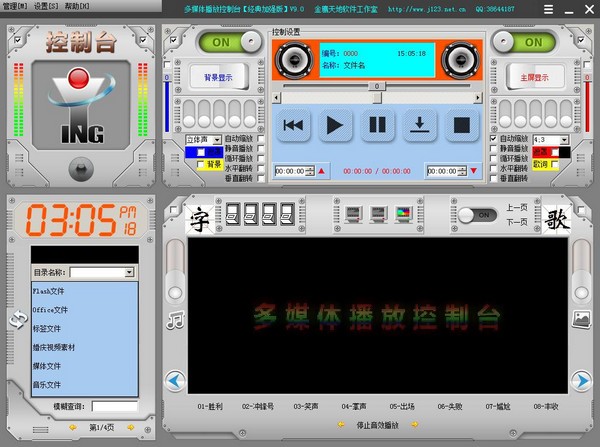The width and height of the screenshot is (600, 447).
Task: Open the 设置 menu
Action: [x=46, y=5]
